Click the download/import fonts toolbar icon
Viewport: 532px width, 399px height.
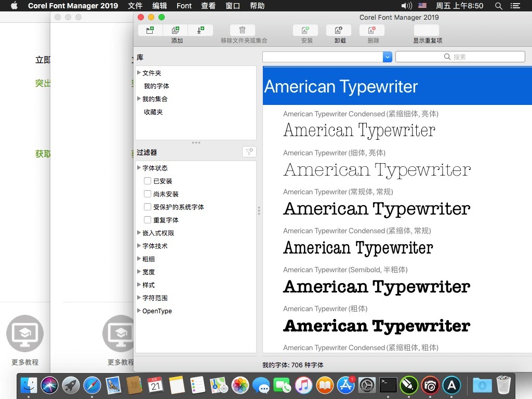click(x=201, y=31)
